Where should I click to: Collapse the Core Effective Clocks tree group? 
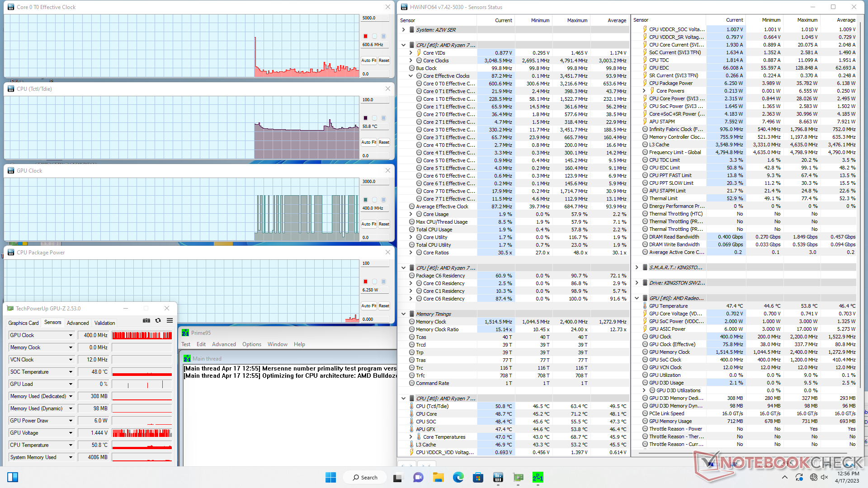tap(410, 76)
